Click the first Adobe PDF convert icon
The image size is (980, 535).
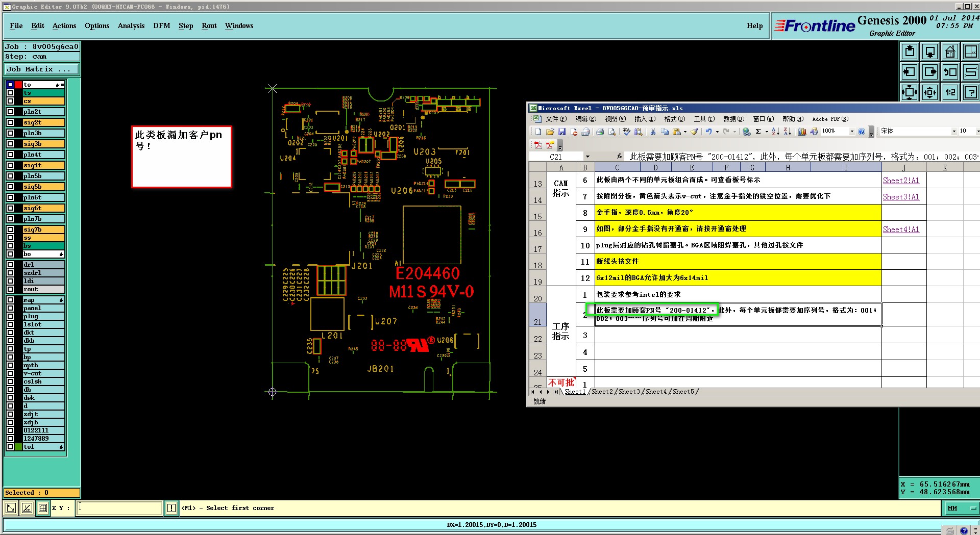pos(538,145)
